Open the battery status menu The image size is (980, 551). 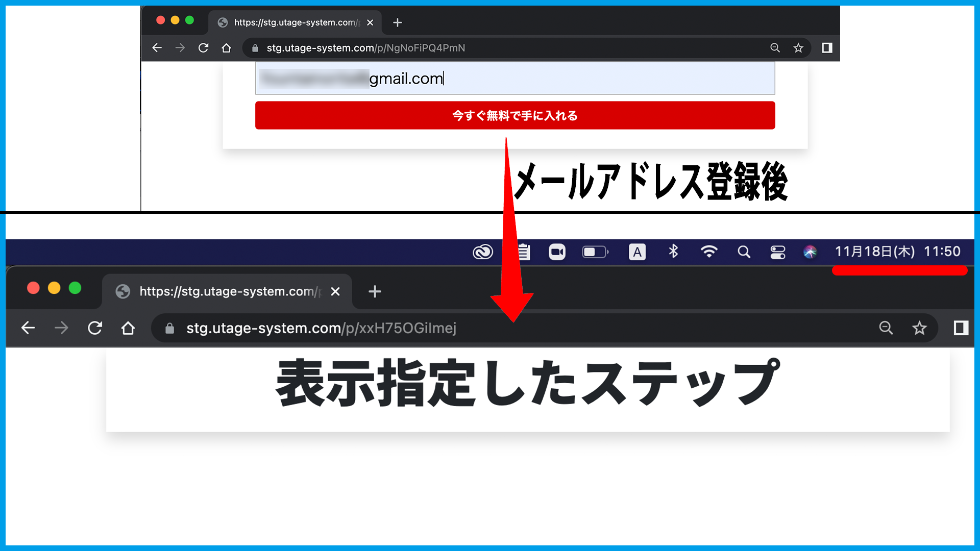pos(595,252)
